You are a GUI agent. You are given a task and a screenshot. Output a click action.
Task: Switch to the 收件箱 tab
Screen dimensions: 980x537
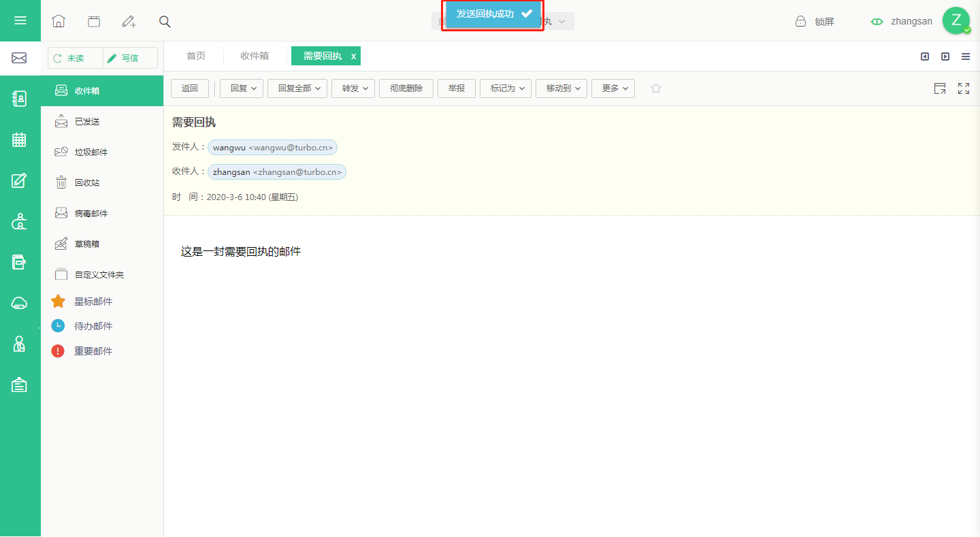click(255, 56)
